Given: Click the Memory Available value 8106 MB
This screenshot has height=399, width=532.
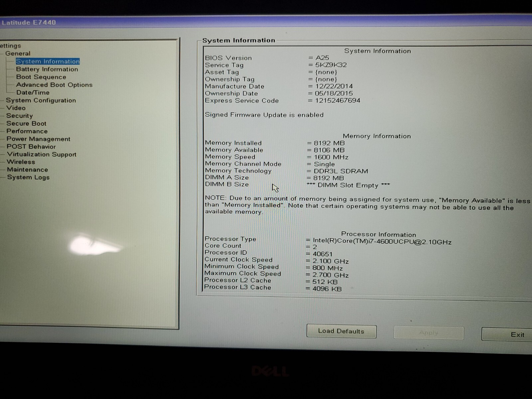Looking at the screenshot, I should coord(329,150).
